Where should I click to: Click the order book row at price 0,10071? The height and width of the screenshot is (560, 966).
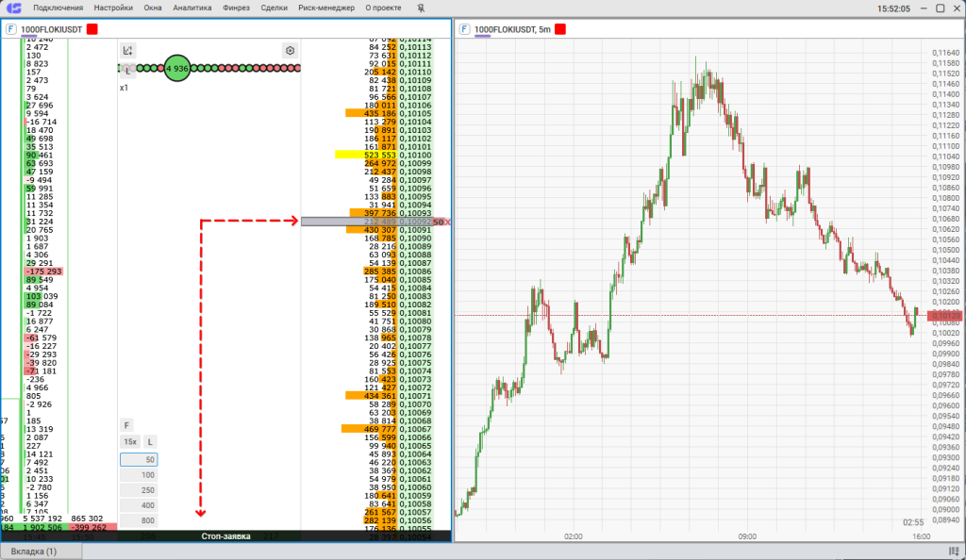pos(367,396)
